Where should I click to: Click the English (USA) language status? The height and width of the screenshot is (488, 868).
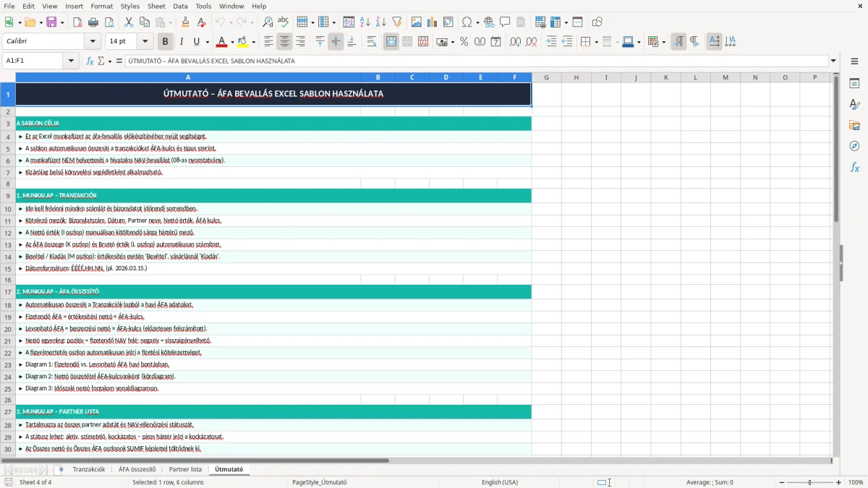pos(500,482)
